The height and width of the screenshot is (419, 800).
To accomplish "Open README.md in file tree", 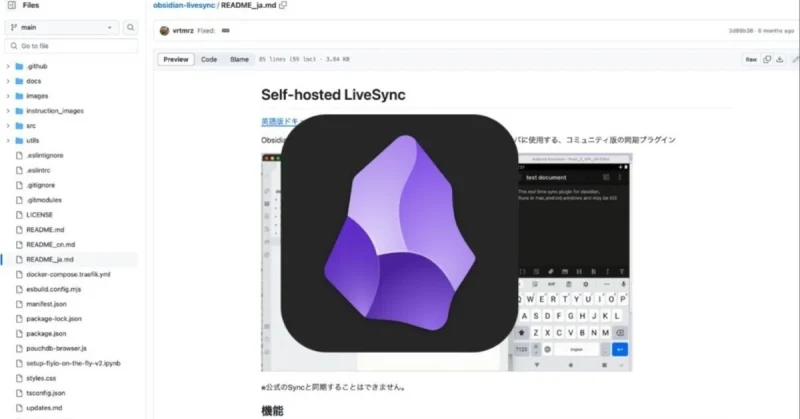I will (45, 230).
